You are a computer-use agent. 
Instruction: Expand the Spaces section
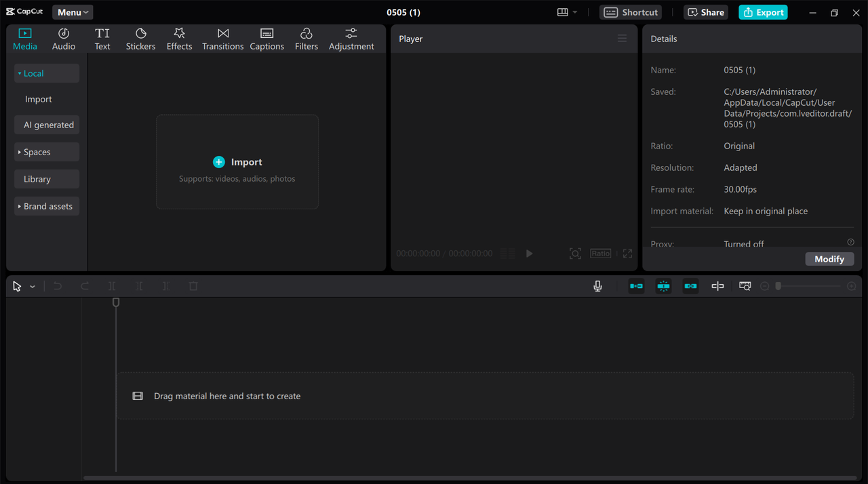coord(47,152)
